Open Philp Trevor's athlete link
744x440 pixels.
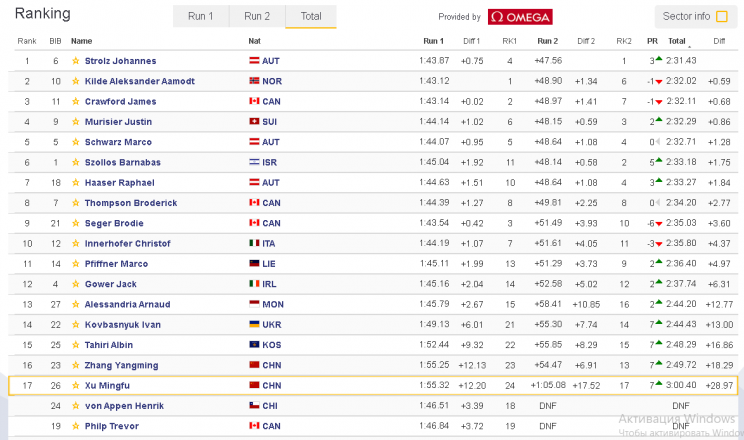[112, 426]
